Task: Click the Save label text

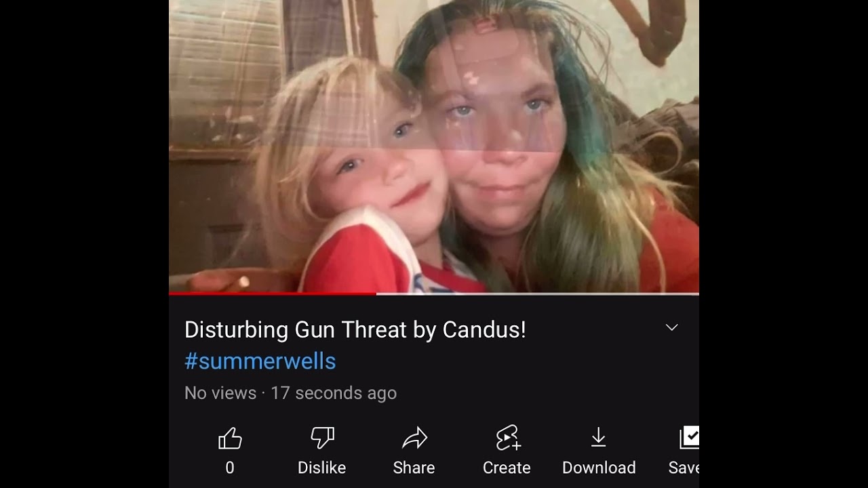Action: pyautogui.click(x=684, y=468)
